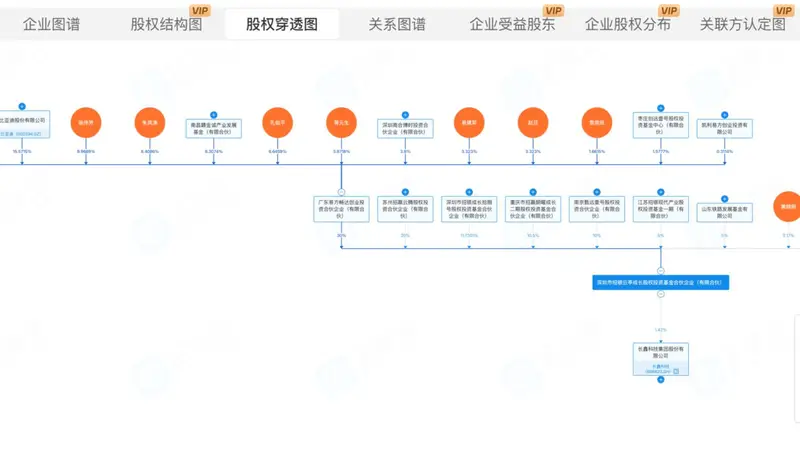Copy the 长鑫科技 stock code via copy icon
Image resolution: width=800 pixels, height=450 pixels.
(x=676, y=371)
